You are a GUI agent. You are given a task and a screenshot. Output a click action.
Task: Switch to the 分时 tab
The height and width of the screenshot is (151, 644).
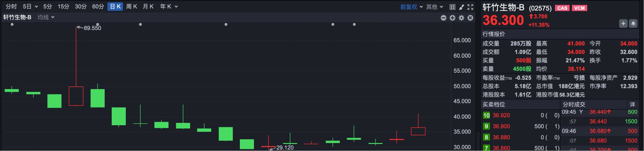pyautogui.click(x=11, y=6)
